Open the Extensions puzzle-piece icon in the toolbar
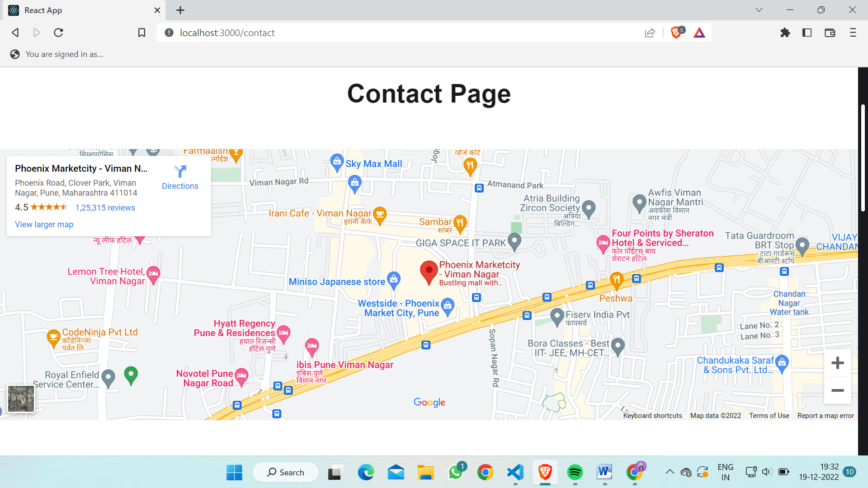This screenshot has width=868, height=488. [785, 33]
